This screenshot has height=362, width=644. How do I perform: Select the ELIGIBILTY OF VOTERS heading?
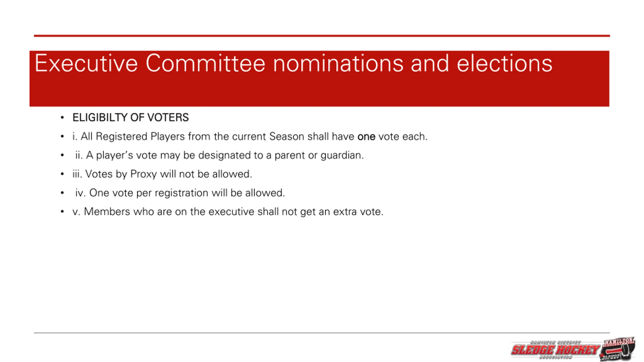tap(131, 118)
